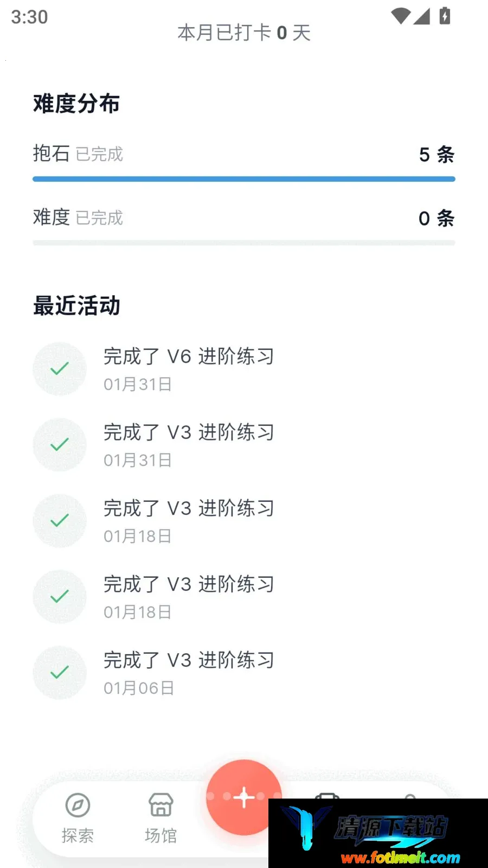Tap the battery icon in status bar
This screenshot has height=868, width=488.
pos(445,16)
